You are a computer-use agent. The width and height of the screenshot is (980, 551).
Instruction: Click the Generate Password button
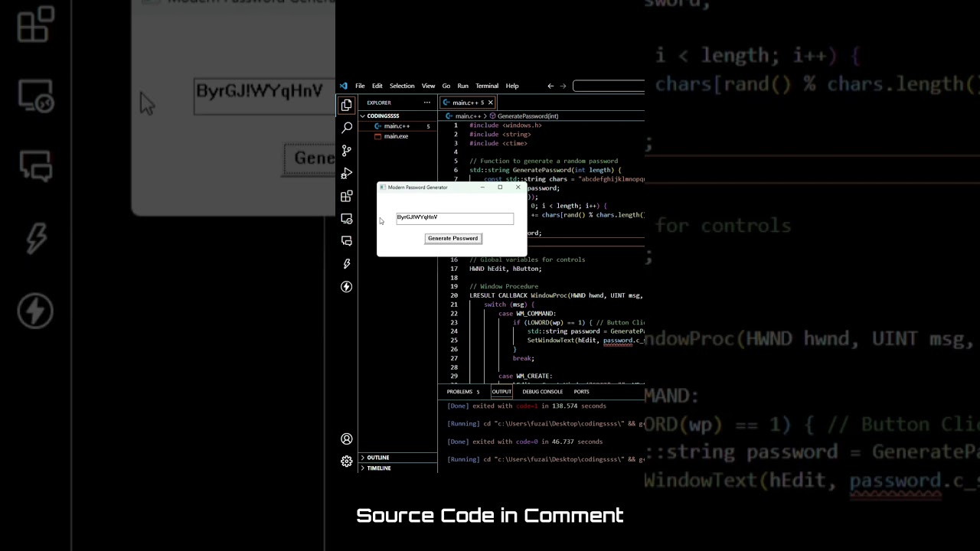pyautogui.click(x=453, y=238)
